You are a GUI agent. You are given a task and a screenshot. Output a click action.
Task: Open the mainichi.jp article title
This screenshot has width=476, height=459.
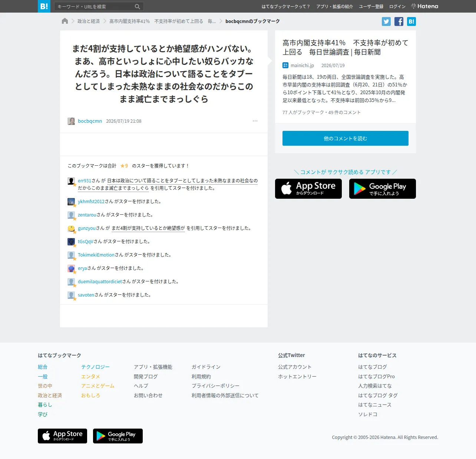pos(346,47)
